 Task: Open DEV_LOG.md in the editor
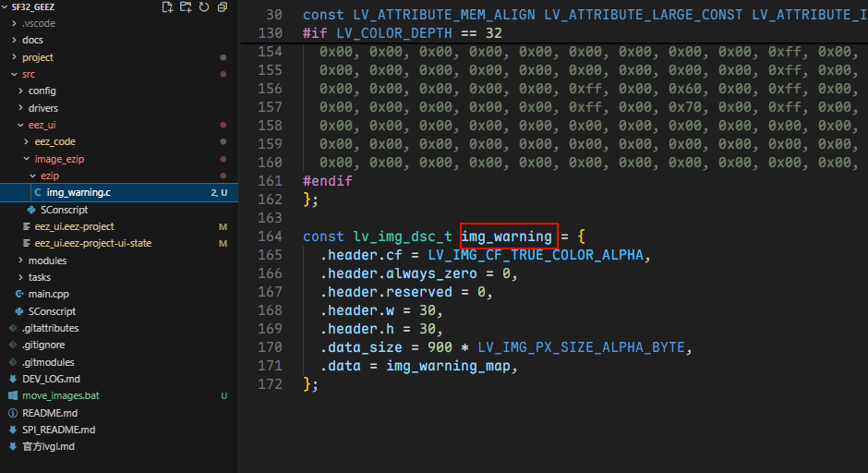(51, 379)
